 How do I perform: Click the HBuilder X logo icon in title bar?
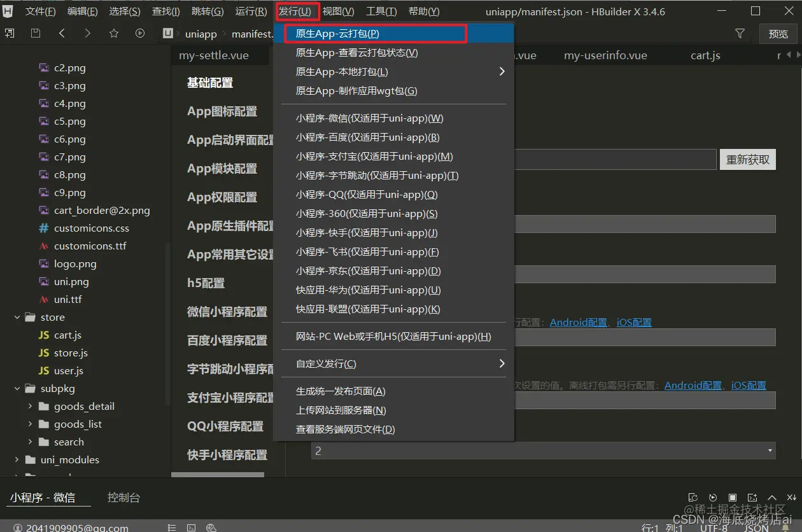(x=8, y=11)
